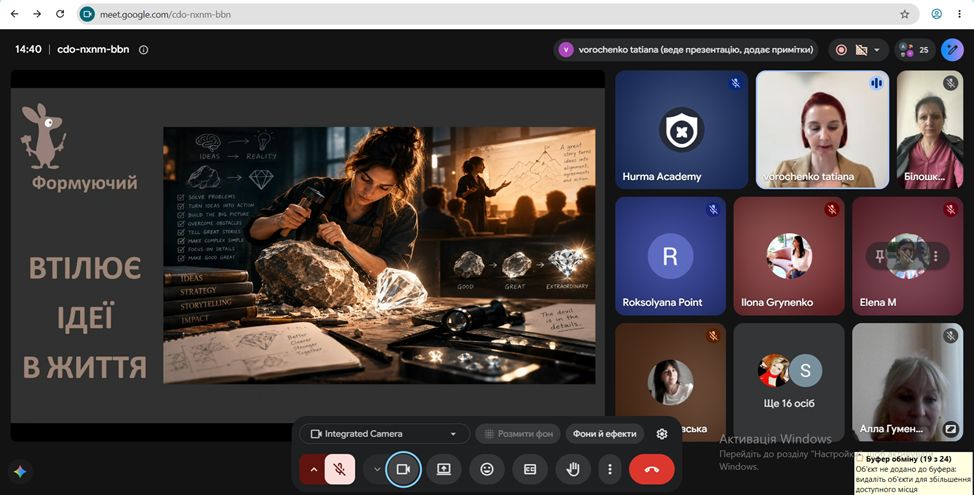The image size is (974, 495).
Task: Toggle the camera on/off button
Action: (403, 469)
